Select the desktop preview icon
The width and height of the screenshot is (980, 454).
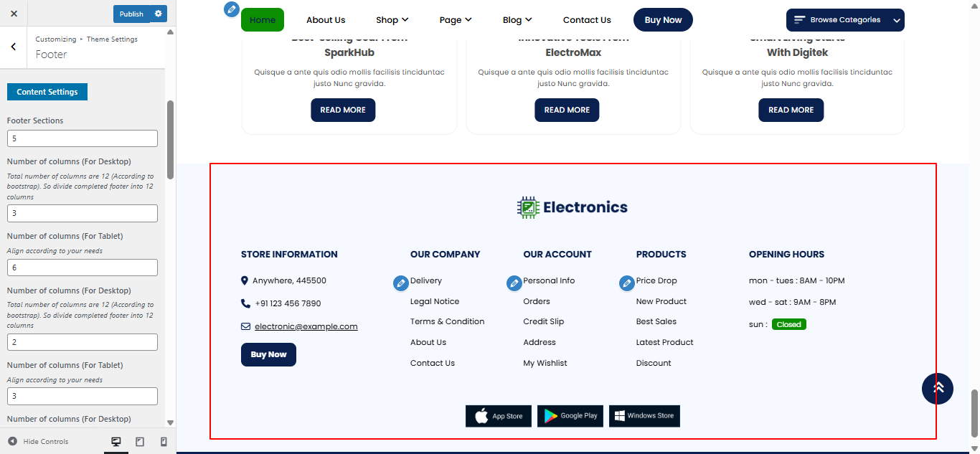pyautogui.click(x=116, y=442)
